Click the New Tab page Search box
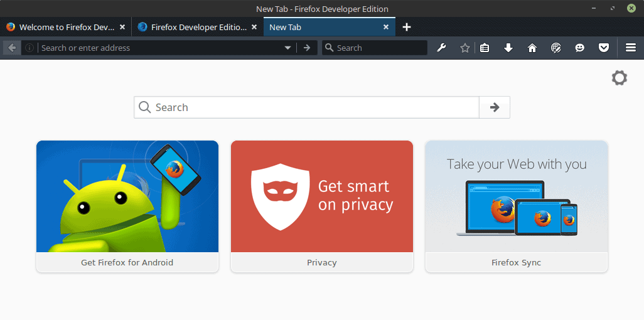Screen dimensions: 644x320 point(306,107)
